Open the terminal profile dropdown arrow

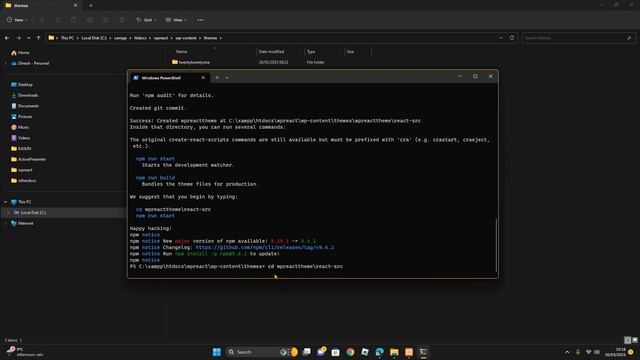click(227, 78)
